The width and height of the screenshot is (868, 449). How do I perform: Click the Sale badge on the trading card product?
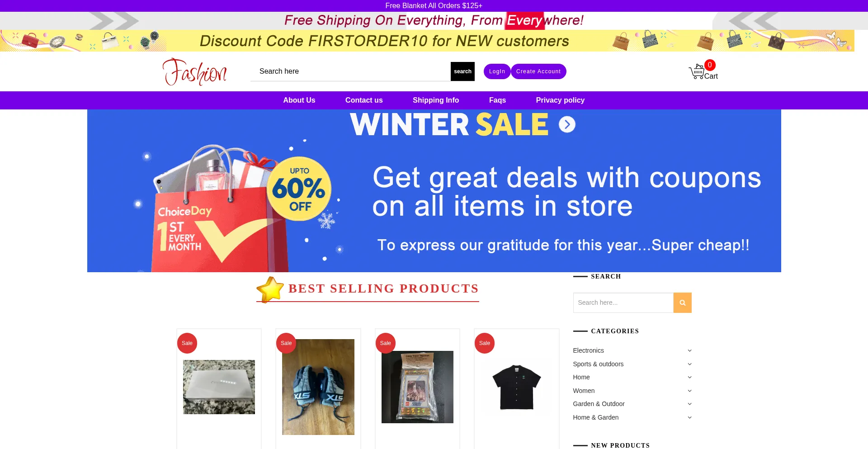tap(386, 343)
